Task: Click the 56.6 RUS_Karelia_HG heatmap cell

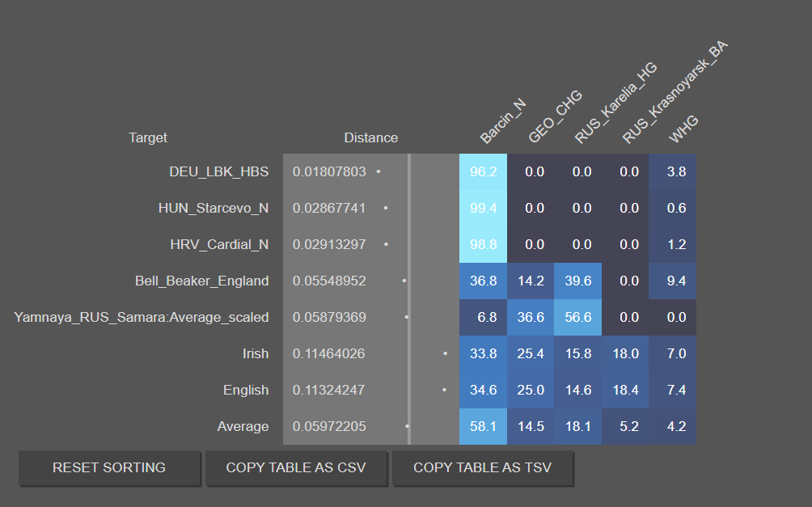Action: tap(578, 317)
